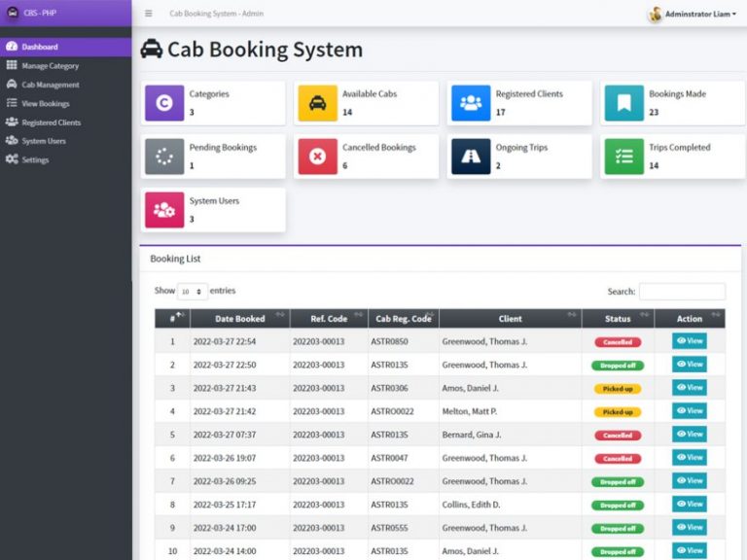
Task: Click the gray Pending Bookings spinner icon
Action: tap(164, 157)
